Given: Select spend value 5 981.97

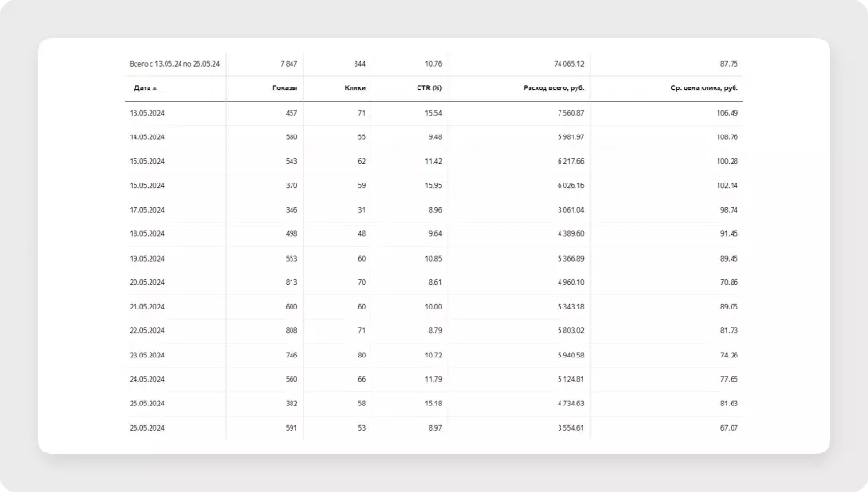Looking at the screenshot, I should coord(571,136).
